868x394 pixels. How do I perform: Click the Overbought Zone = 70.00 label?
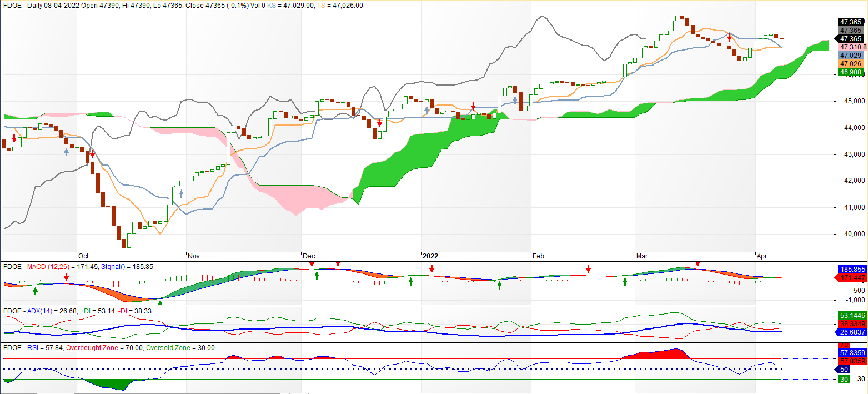pos(105,348)
